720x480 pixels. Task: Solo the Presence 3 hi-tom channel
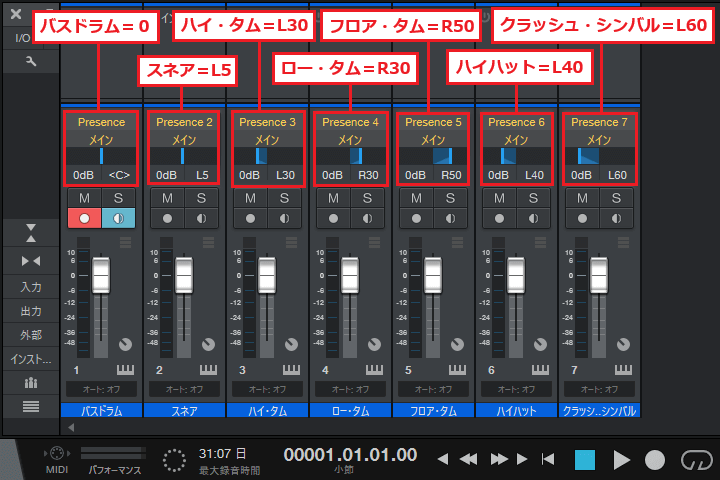coord(285,199)
